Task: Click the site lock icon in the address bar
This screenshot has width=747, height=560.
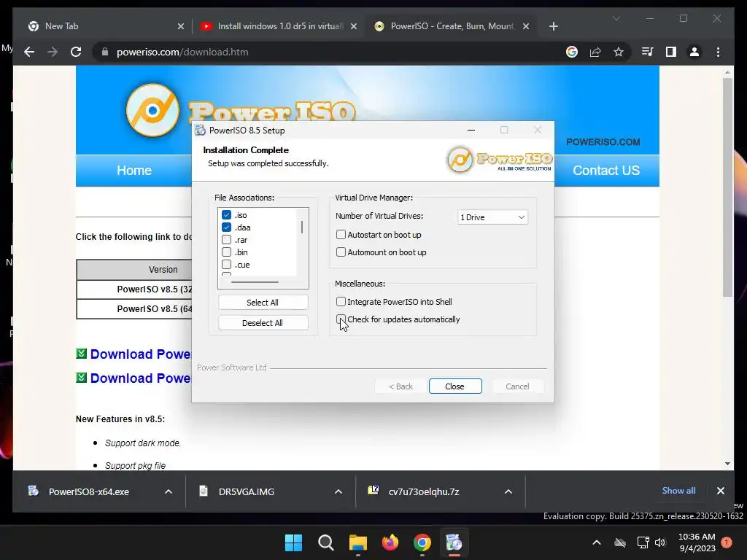Action: tap(105, 52)
